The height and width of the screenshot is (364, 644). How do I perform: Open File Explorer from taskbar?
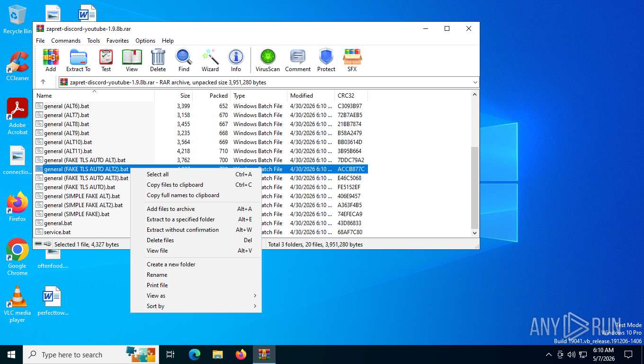[x=217, y=355]
